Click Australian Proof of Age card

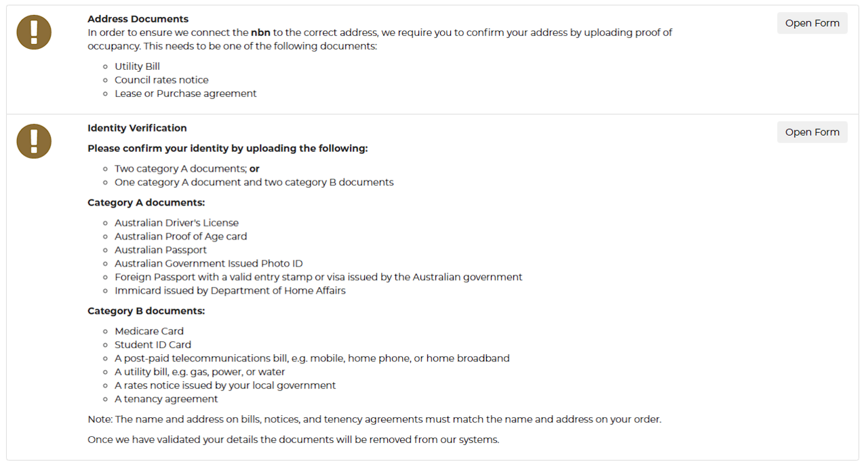180,236
